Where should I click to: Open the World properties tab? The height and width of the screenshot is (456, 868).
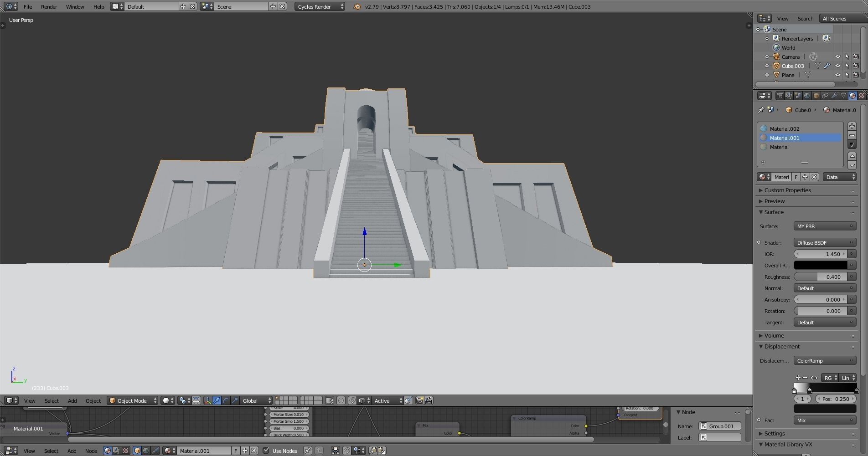(807, 96)
